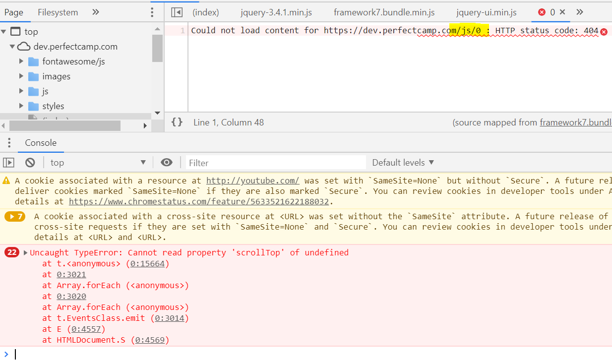612x364 pixels.
Task: Open the http://youtube.com/ link
Action: pyautogui.click(x=253, y=181)
